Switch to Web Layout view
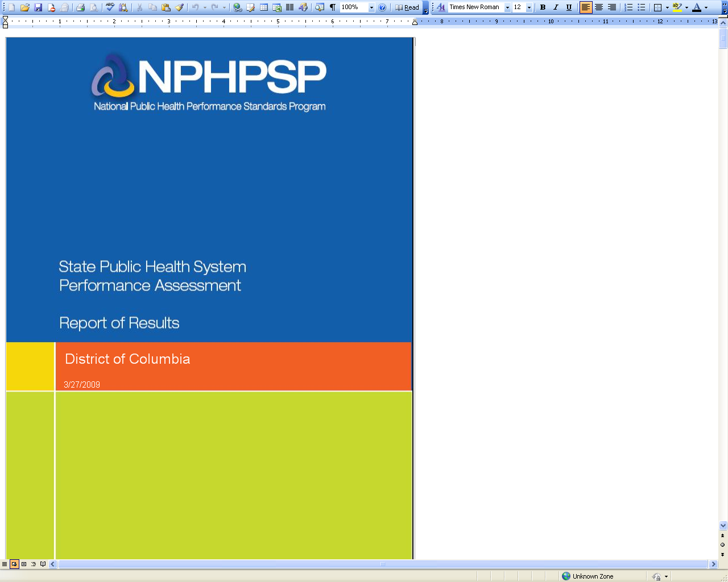This screenshot has height=582, width=728. 14,564
